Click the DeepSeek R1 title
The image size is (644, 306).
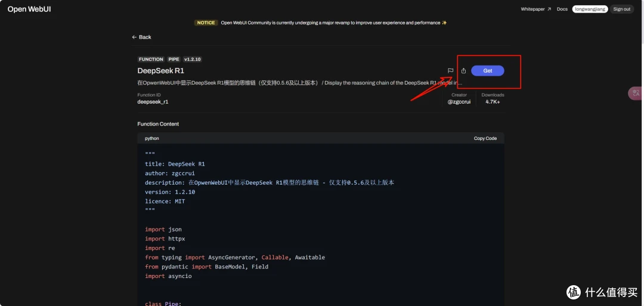pyautogui.click(x=160, y=71)
